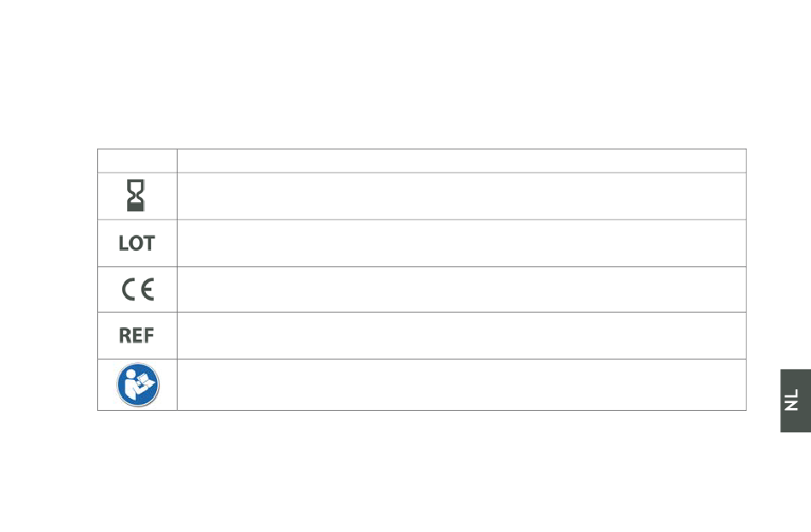The height and width of the screenshot is (532, 811).
Task: Select the blank cell beside the LOT symbol
Action: 461,243
